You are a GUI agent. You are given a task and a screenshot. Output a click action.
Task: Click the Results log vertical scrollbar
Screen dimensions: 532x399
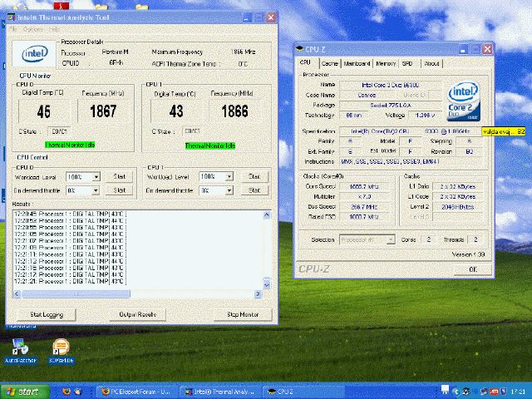(x=266, y=248)
